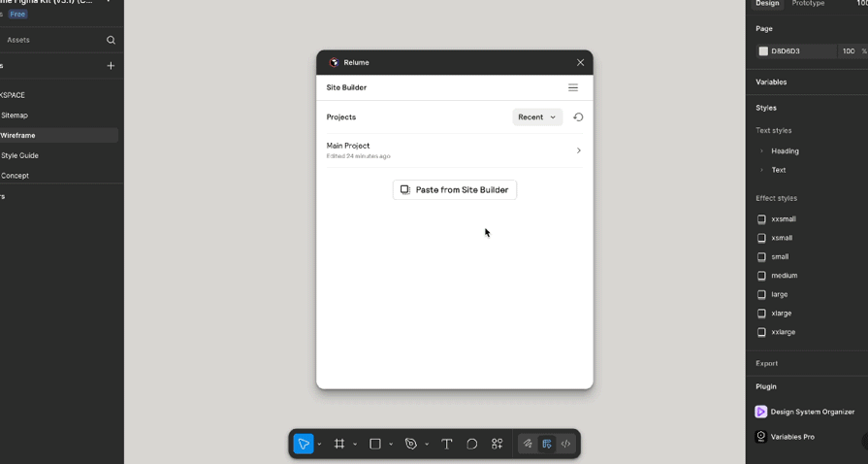The image size is (868, 464).
Task: Click Paste from Site Builder button
Action: click(x=455, y=189)
